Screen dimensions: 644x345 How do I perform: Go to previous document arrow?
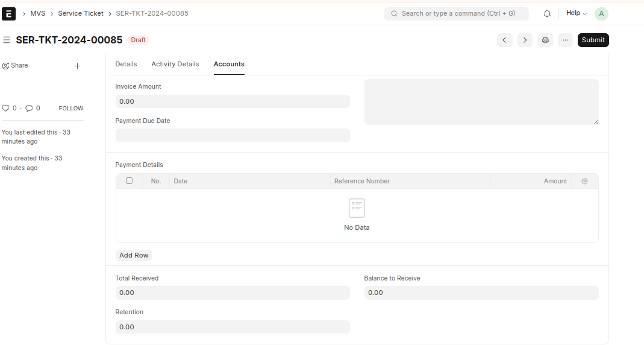[504, 40]
